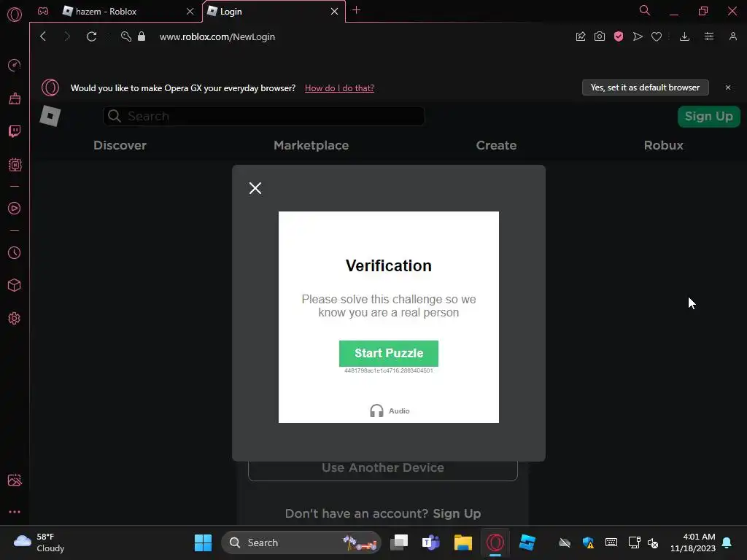Open Task View on the taskbar
This screenshot has height=560, width=747.
coord(399,542)
